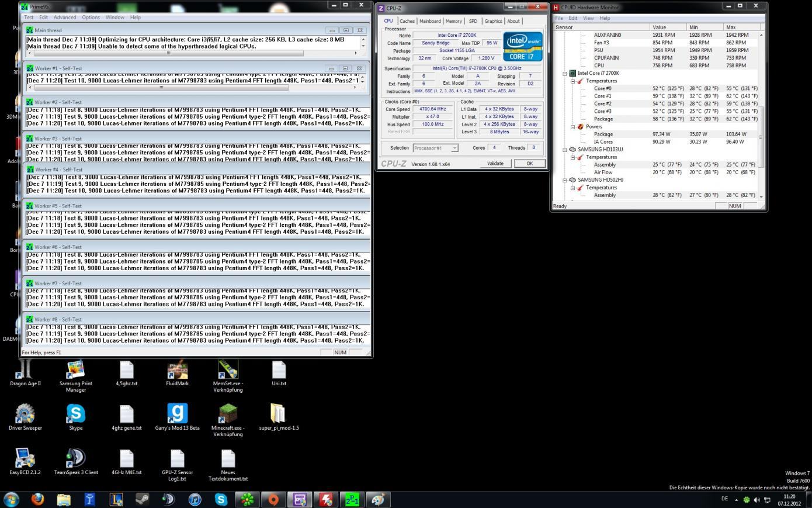Select the 4GHz M4E.txt desktop file

click(127, 462)
